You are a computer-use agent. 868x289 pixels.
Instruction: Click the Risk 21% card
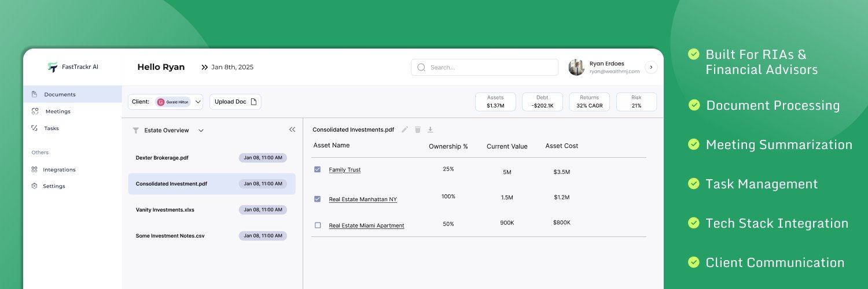pos(637,102)
